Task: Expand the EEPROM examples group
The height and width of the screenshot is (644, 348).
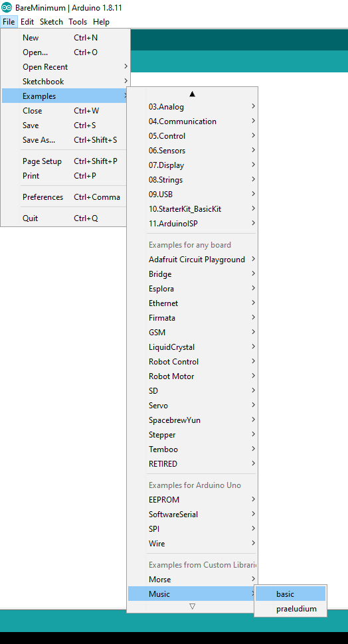Action: [x=193, y=499]
